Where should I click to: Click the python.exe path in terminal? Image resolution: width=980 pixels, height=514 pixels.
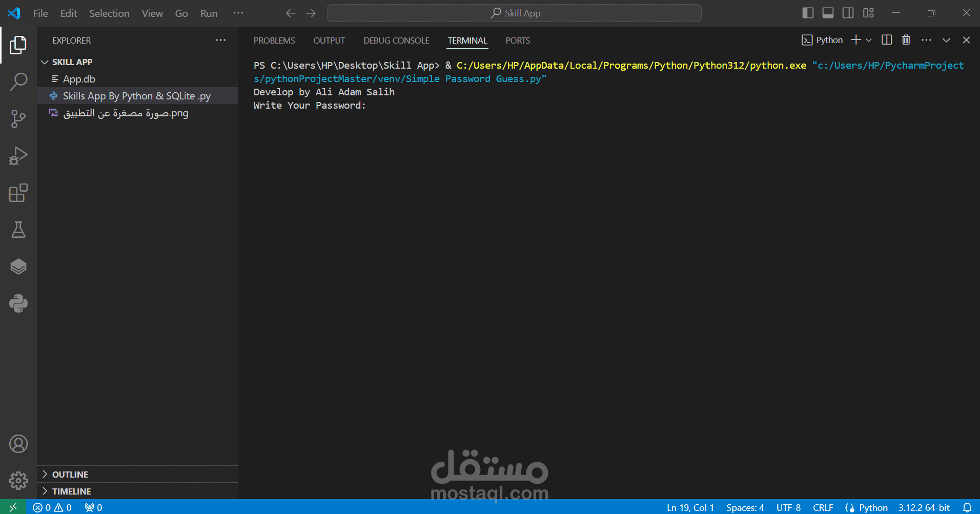coord(631,66)
